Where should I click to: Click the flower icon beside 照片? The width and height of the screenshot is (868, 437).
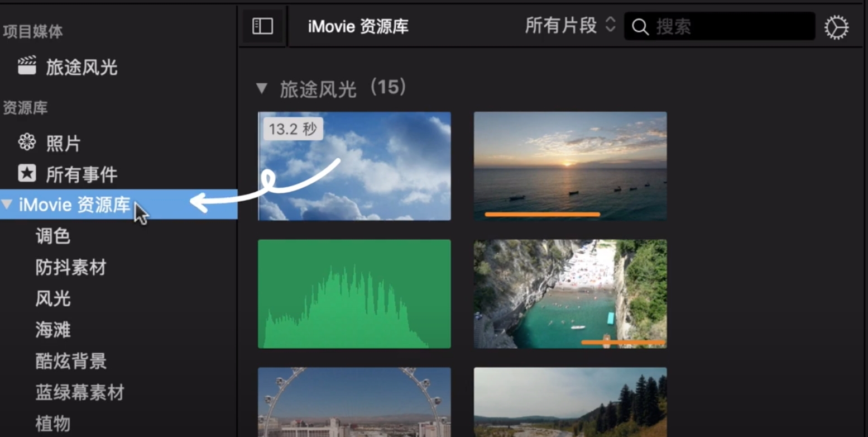(27, 142)
